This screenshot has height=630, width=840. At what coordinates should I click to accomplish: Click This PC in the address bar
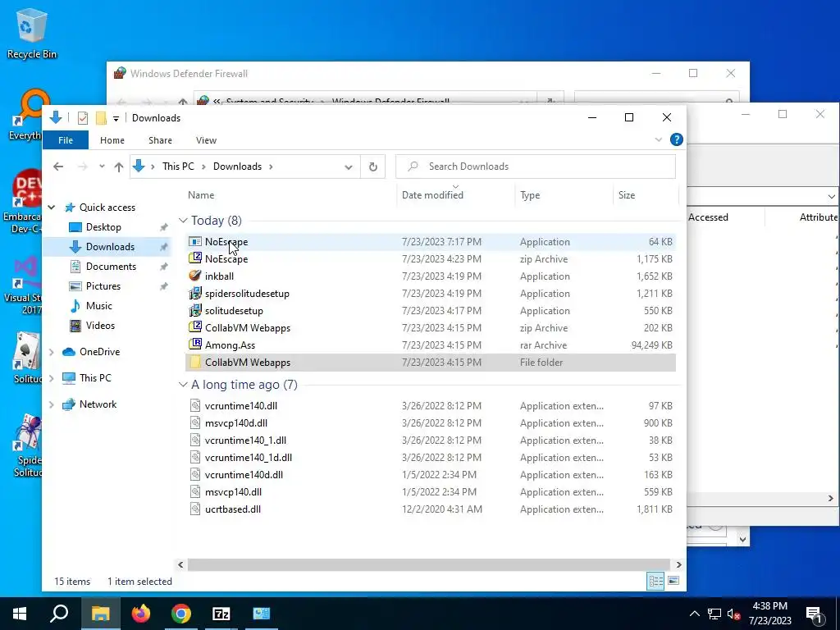[x=178, y=167]
